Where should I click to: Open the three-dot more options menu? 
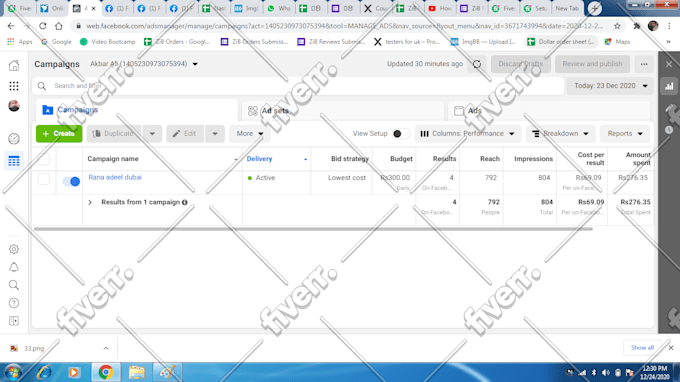coord(644,64)
